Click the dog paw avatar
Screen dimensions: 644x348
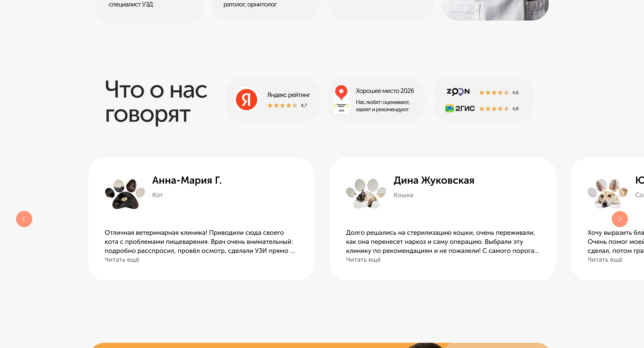click(608, 193)
